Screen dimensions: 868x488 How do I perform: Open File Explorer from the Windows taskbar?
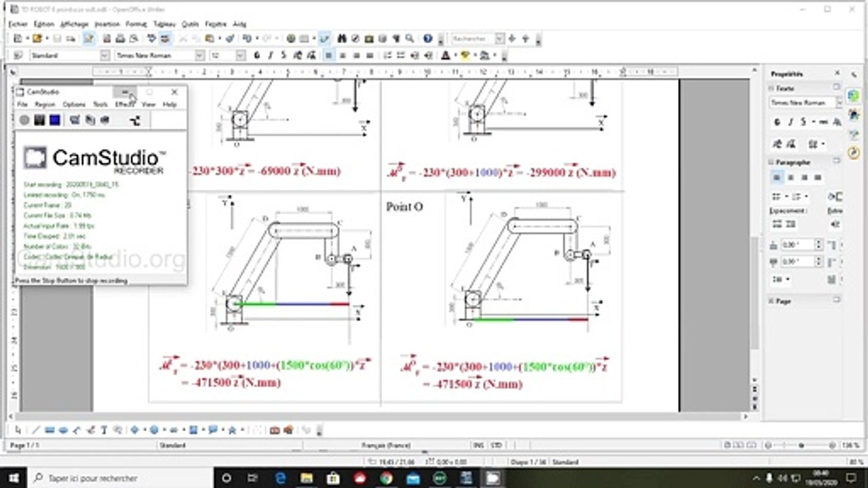[x=307, y=478]
